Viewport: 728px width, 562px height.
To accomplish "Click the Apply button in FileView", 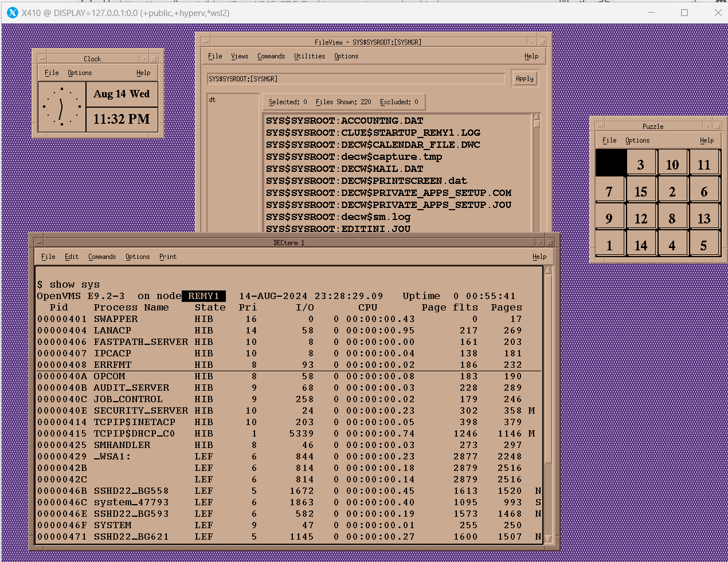I will (524, 78).
